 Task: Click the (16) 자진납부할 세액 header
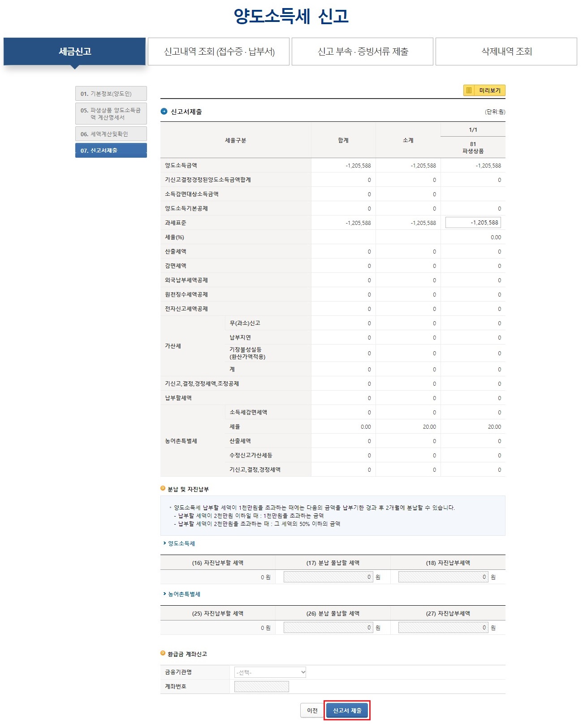point(218,563)
